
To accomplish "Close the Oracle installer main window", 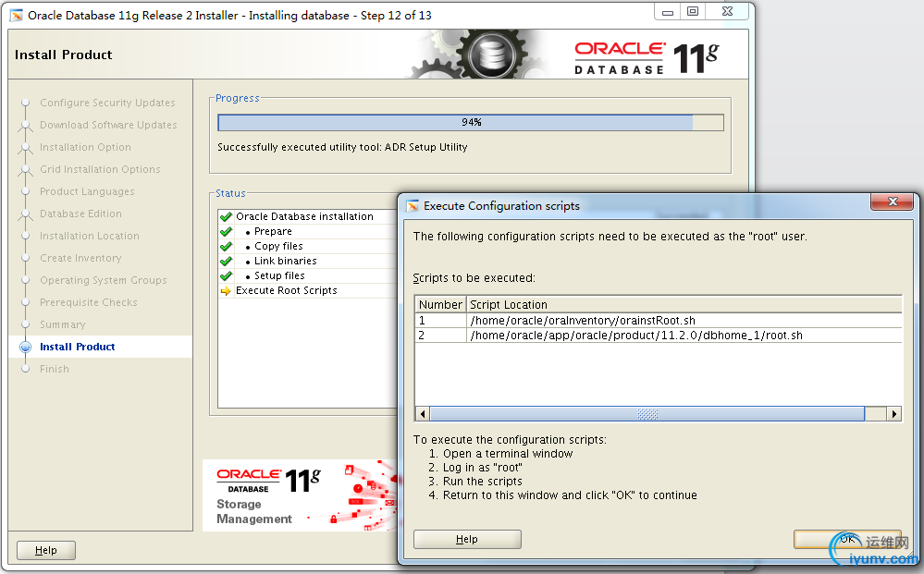I will [728, 12].
